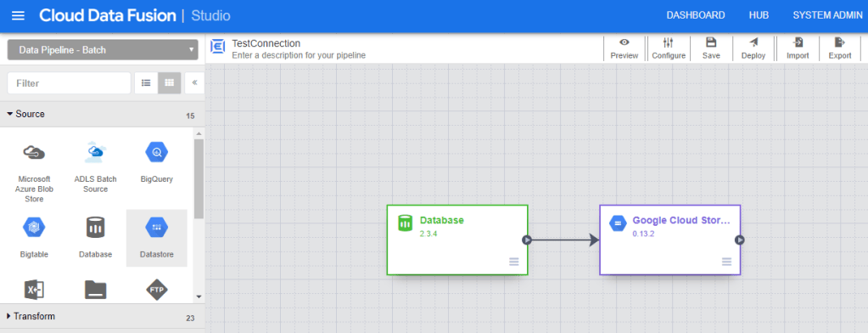Screen dimensions: 868x333
Task: Open the hamburger navigation menu
Action: (19, 15)
